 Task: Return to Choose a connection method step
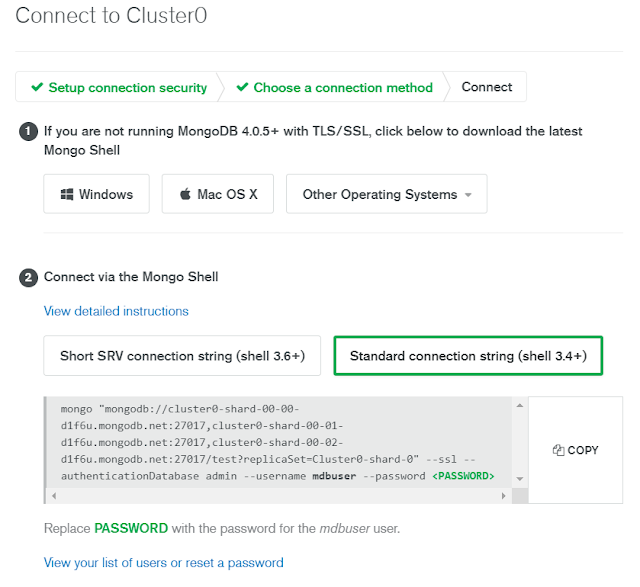[343, 88]
